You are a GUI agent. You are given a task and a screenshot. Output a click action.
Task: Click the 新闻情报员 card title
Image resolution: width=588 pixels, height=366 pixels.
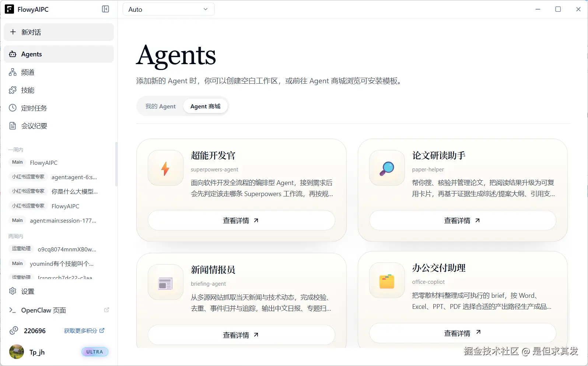[x=213, y=270]
